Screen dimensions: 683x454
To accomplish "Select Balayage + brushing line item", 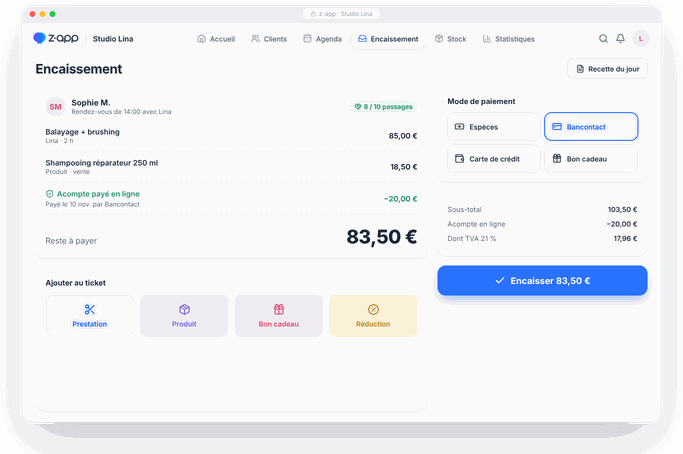I will (x=231, y=136).
